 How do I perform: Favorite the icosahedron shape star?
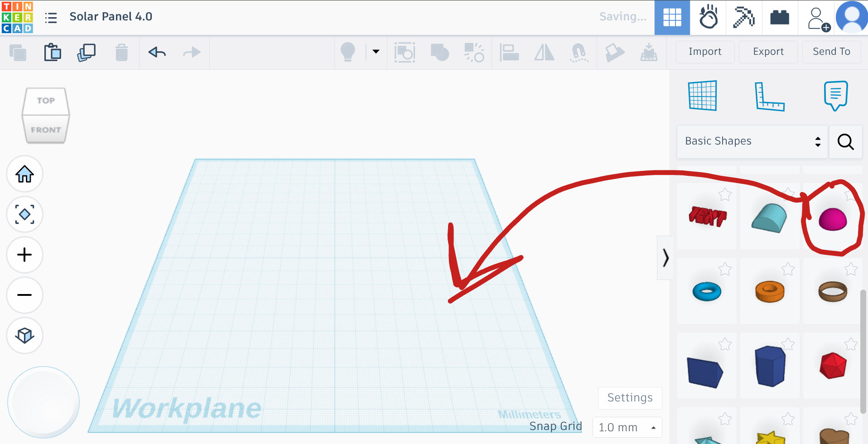coord(851,344)
